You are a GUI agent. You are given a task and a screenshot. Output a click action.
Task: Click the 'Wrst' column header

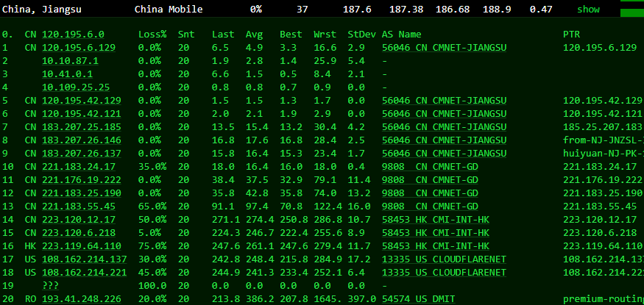pyautogui.click(x=325, y=35)
